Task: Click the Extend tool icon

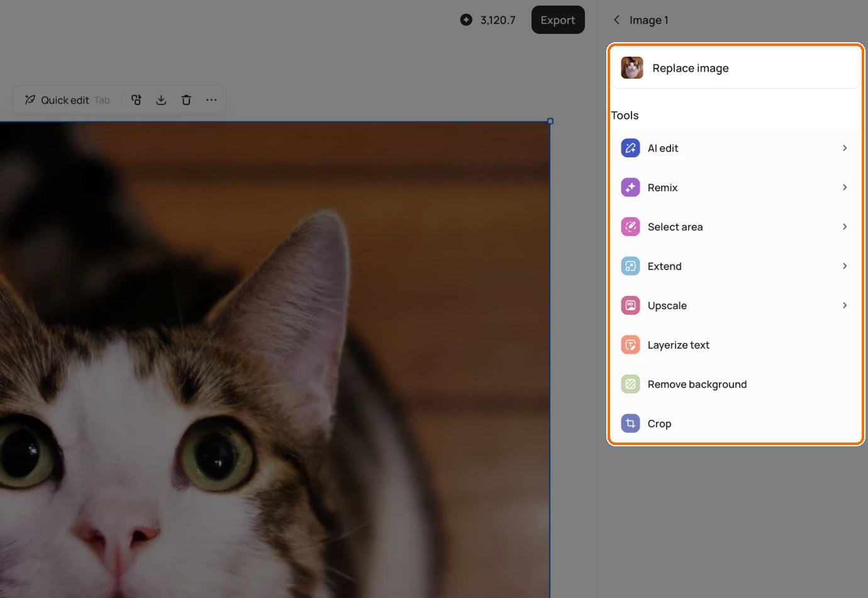Action: coord(630,266)
